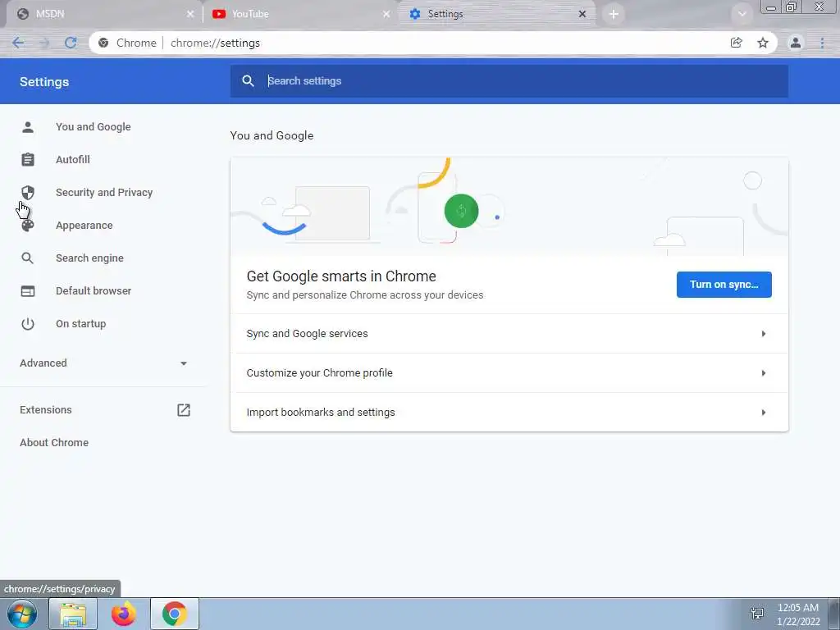Click the Turn on sync button
The width and height of the screenshot is (840, 630).
click(x=724, y=285)
